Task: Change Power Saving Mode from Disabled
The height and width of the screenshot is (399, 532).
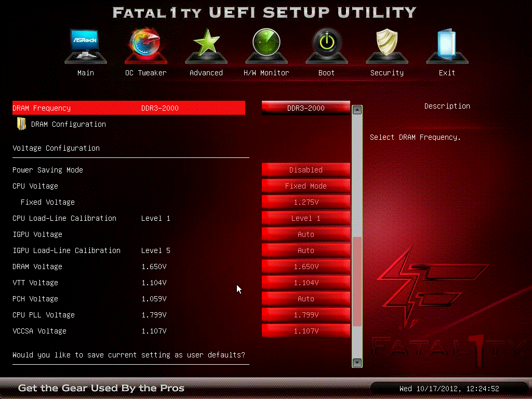Action: [306, 170]
